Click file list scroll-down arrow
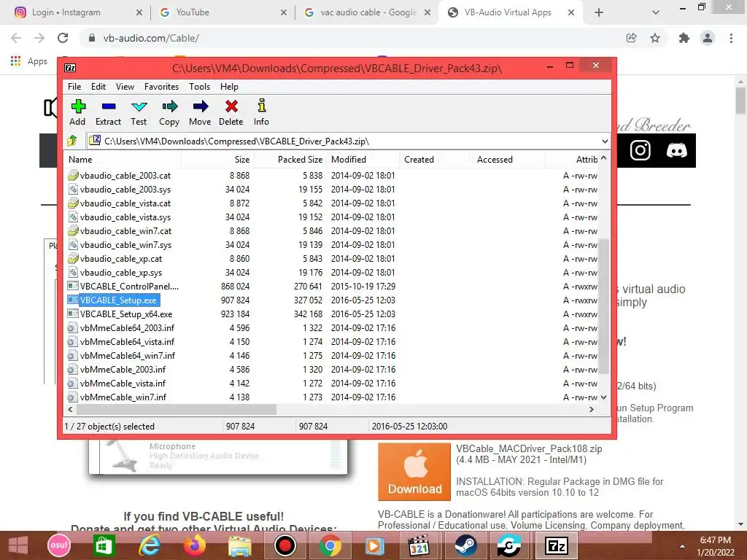 [603, 397]
